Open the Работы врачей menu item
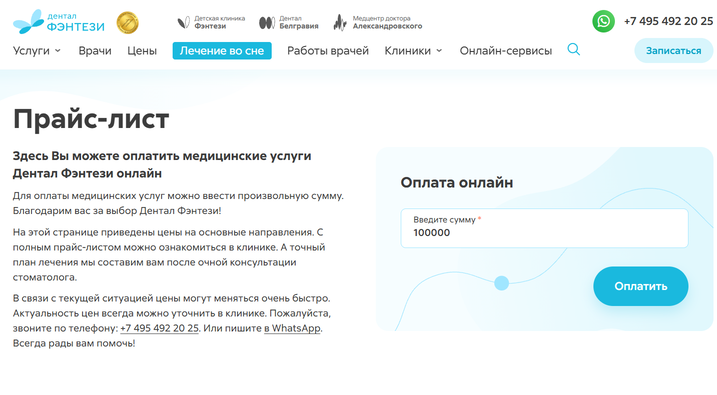Screen dimensions: 717x395 328,51
